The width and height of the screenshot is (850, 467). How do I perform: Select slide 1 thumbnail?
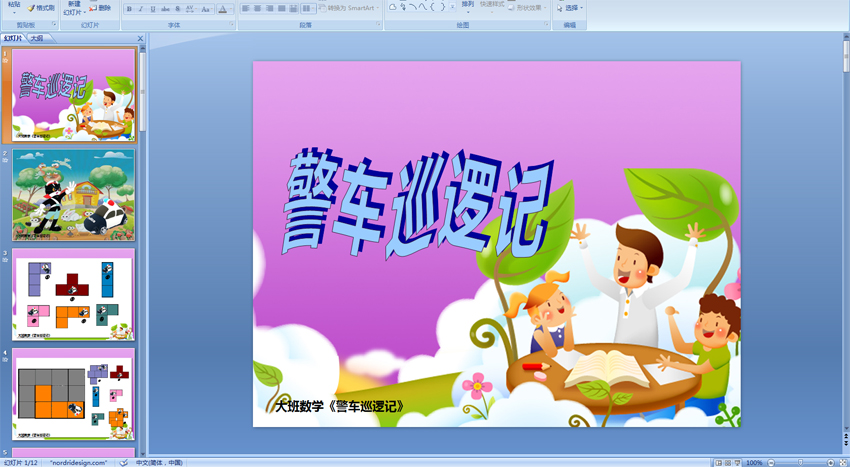(x=73, y=95)
